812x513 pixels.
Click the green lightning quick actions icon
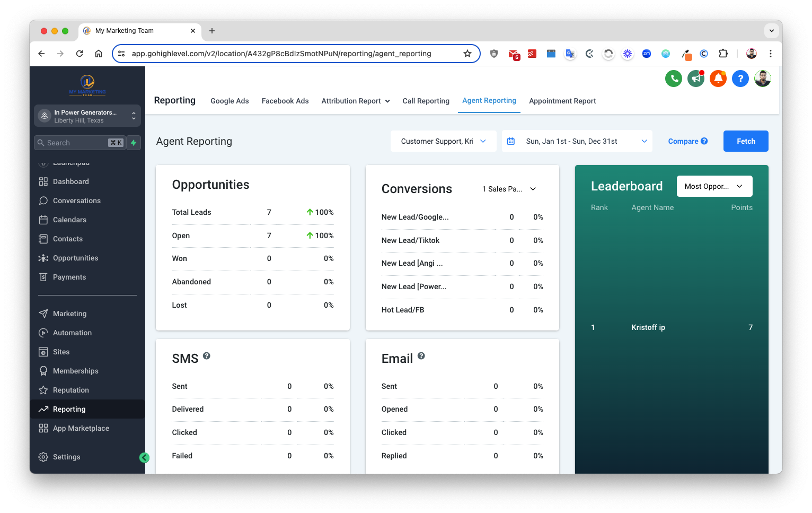click(x=134, y=143)
